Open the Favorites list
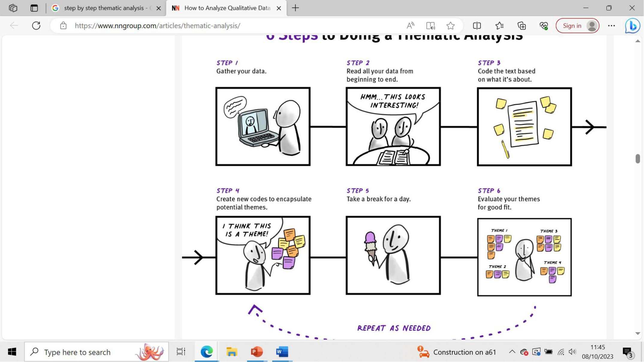 point(499,26)
